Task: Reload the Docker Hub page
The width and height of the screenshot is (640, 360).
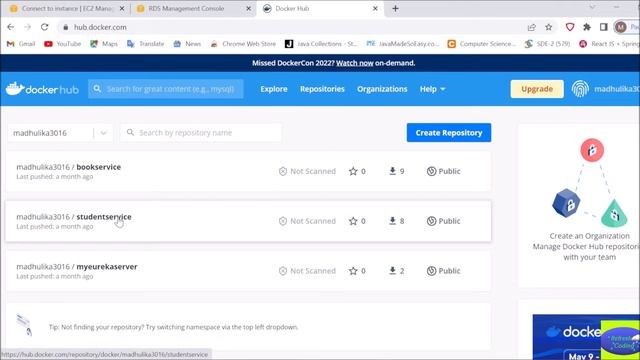Action: coord(44,27)
